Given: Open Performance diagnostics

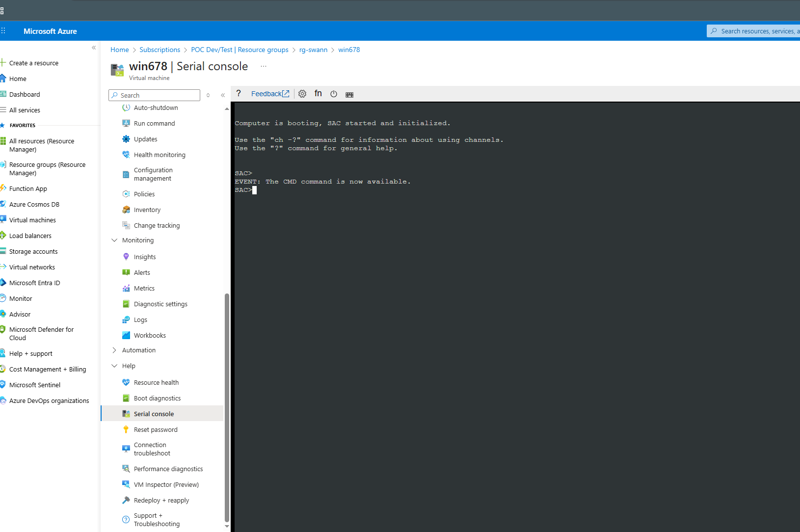Looking at the screenshot, I should 168,469.
